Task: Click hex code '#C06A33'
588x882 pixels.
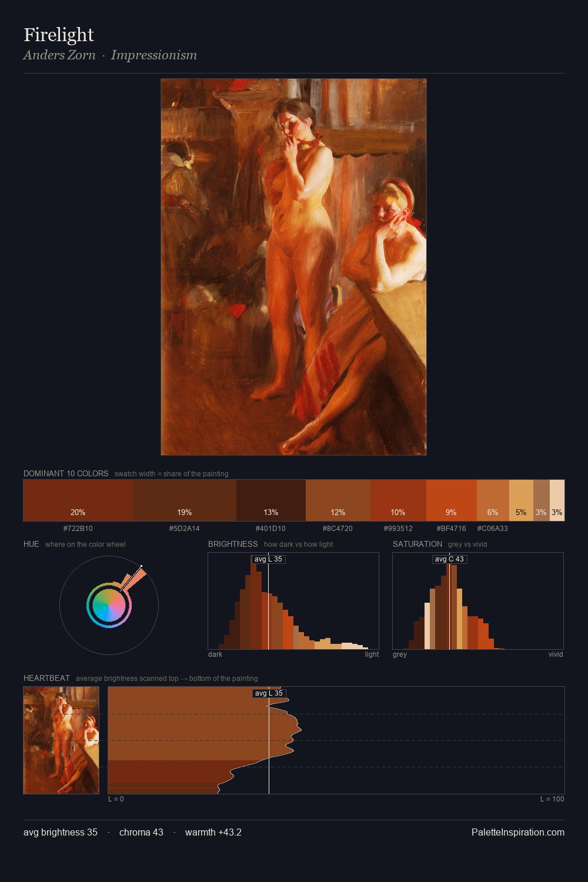Action: click(x=492, y=529)
